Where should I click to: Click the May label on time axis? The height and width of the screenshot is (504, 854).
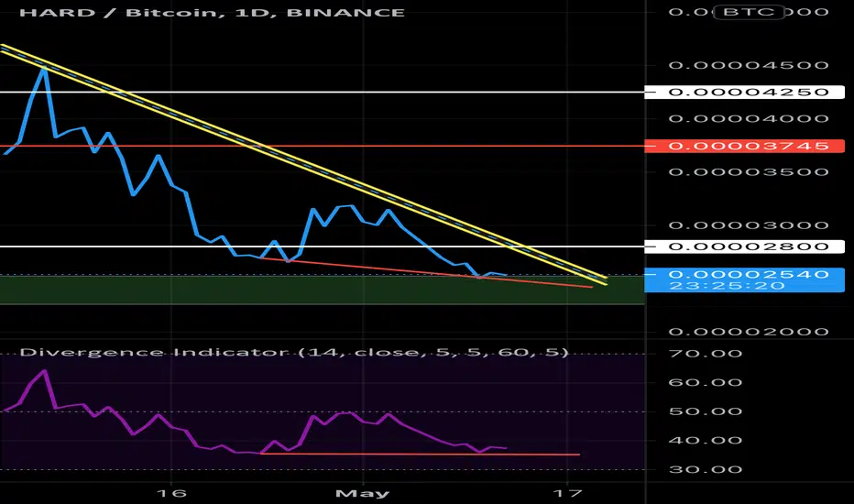(362, 494)
